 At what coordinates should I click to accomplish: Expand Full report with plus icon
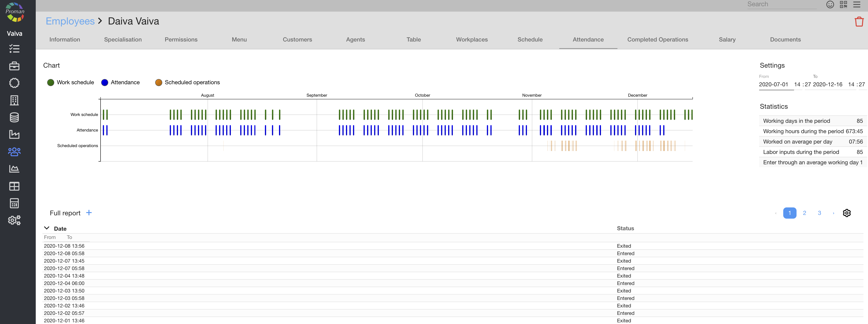pos(89,213)
